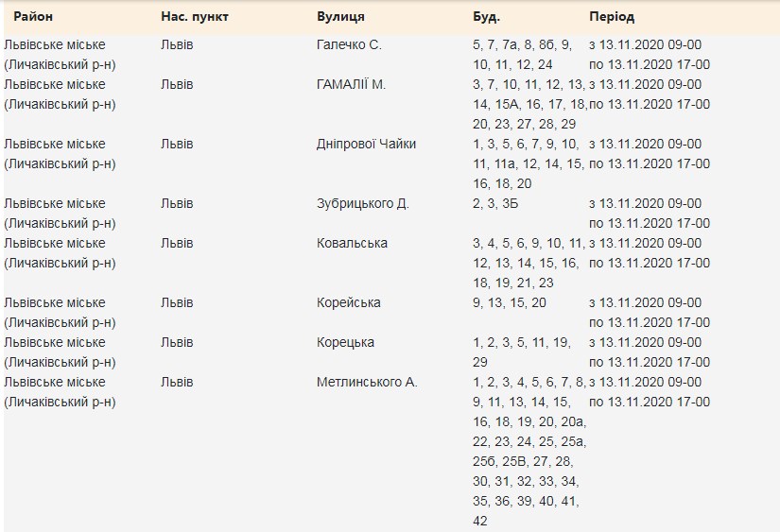Select the ГАМАЛІЇ М. street cell
The height and width of the screenshot is (532, 780).
[351, 84]
